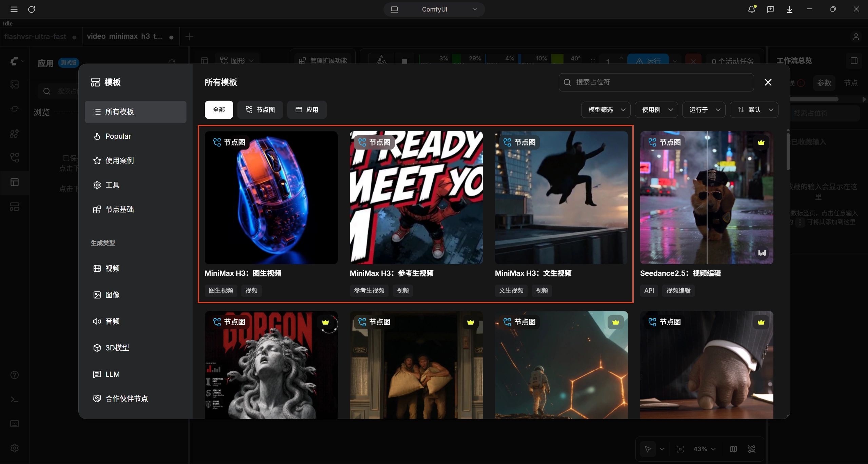Open the 使用例 filter dropdown
Viewport: 868px width, 464px height.
[656, 110]
